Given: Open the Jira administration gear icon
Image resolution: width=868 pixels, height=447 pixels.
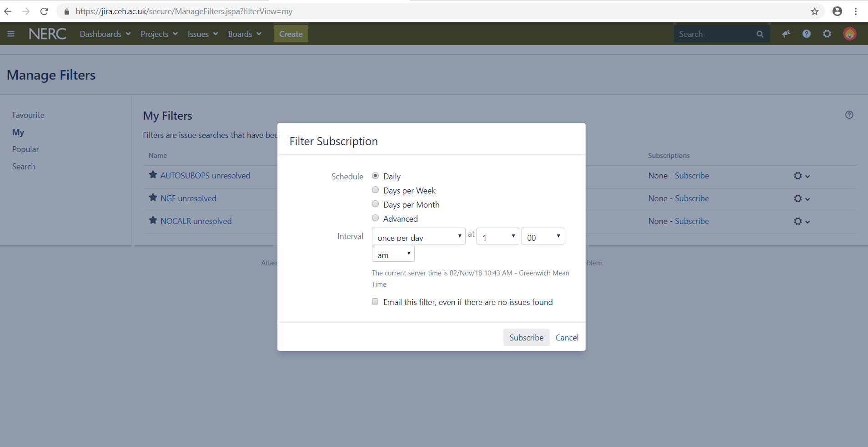Looking at the screenshot, I should [827, 33].
